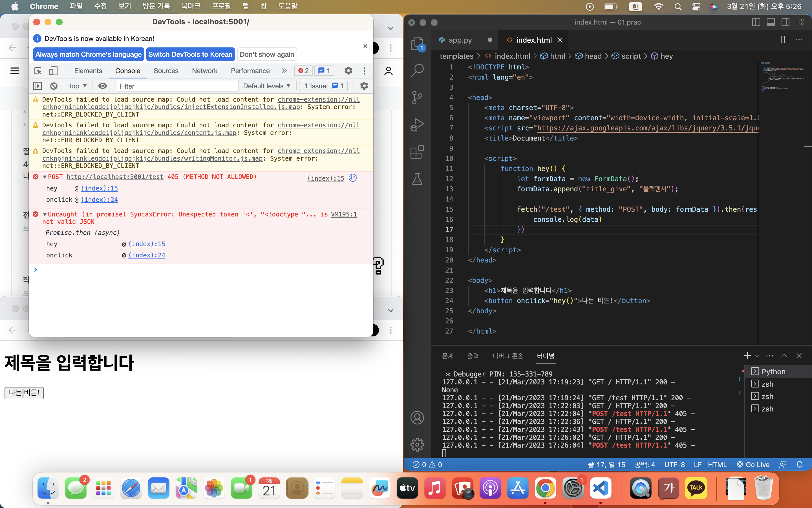
Task: Switch to Performance tab in DevTools
Action: point(250,71)
